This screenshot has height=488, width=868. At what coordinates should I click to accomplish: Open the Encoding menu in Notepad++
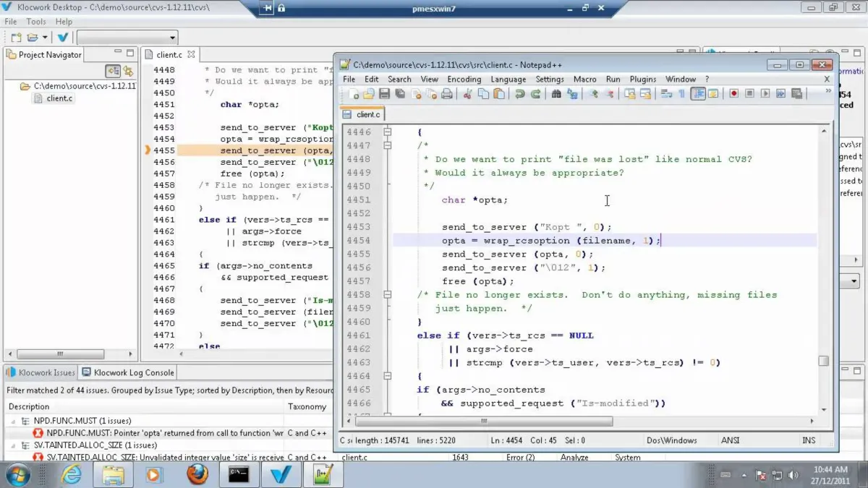(464, 79)
